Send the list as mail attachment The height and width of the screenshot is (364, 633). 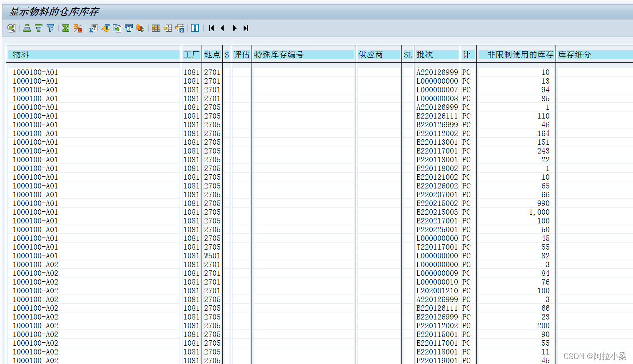pos(128,28)
